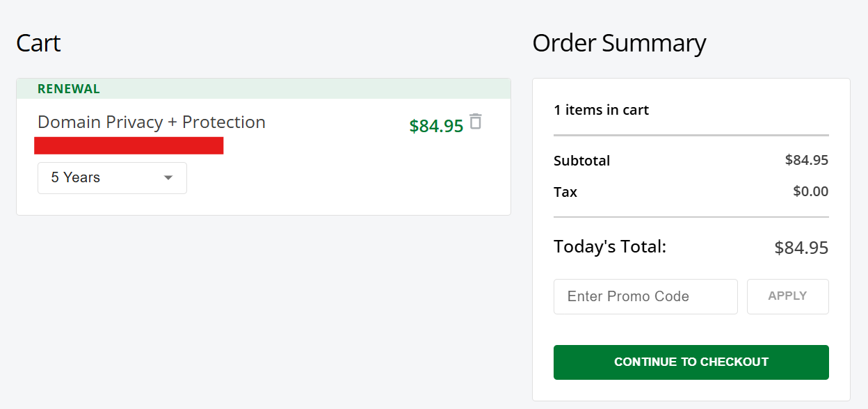The image size is (868, 409).
Task: Delete the Domain Privacy item with trash icon
Action: pyautogui.click(x=476, y=122)
